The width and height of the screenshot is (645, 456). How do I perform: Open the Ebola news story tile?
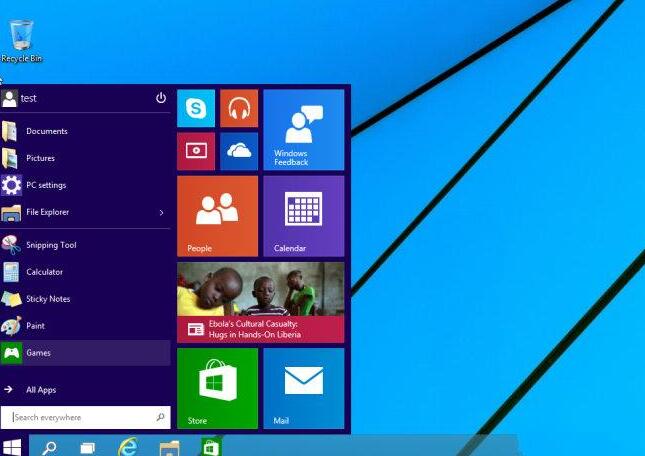(x=261, y=303)
